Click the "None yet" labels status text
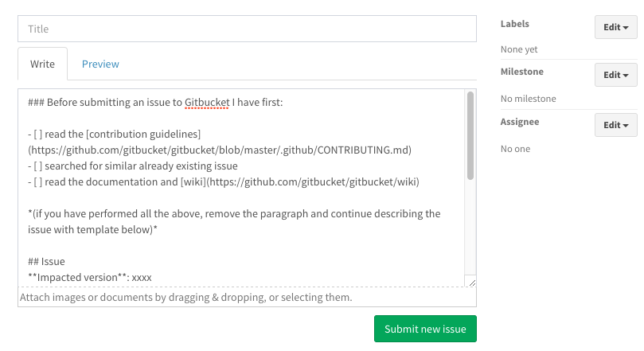644x351 pixels. pyautogui.click(x=519, y=49)
